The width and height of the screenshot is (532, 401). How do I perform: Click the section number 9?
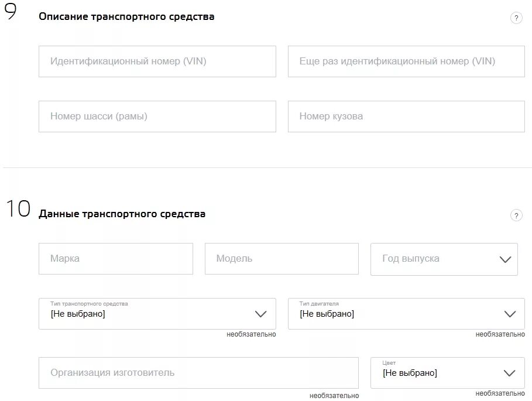tap(11, 13)
